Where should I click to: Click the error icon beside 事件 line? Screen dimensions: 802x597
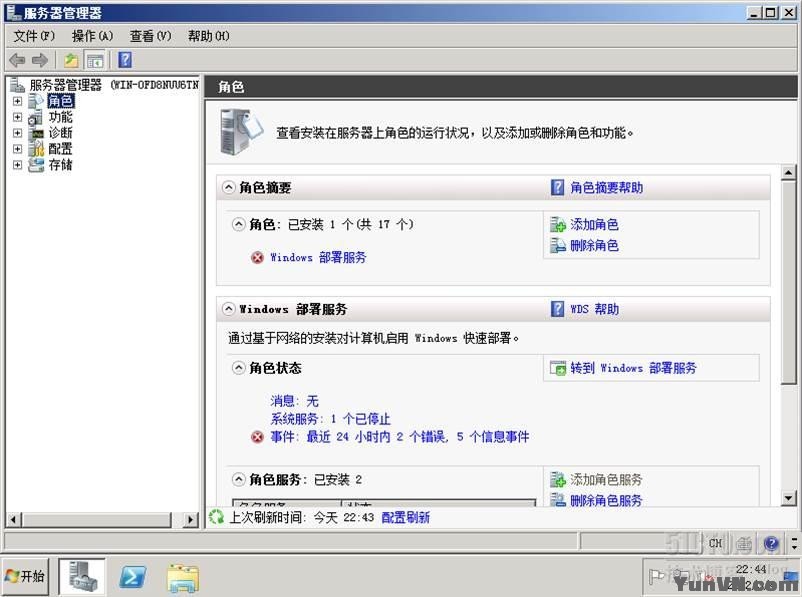tap(257, 437)
